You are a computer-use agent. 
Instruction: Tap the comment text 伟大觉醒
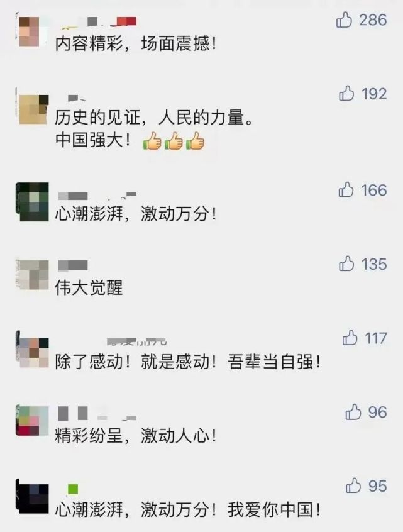click(x=89, y=288)
